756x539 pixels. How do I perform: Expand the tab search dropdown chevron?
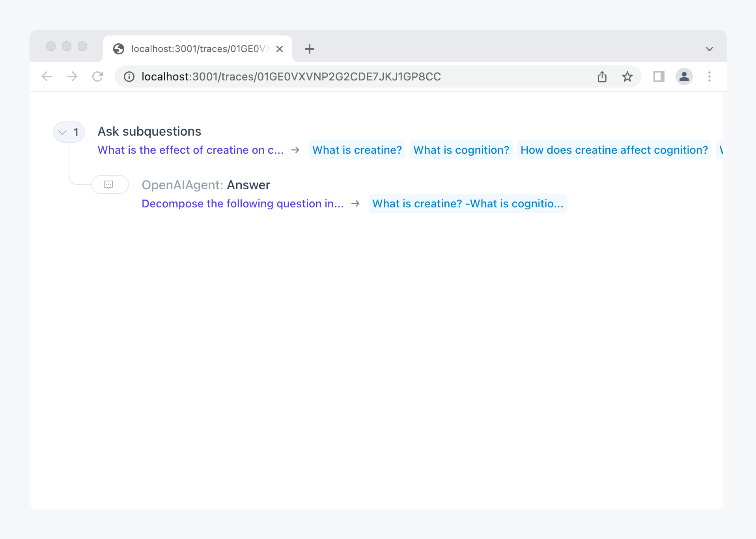(x=709, y=49)
